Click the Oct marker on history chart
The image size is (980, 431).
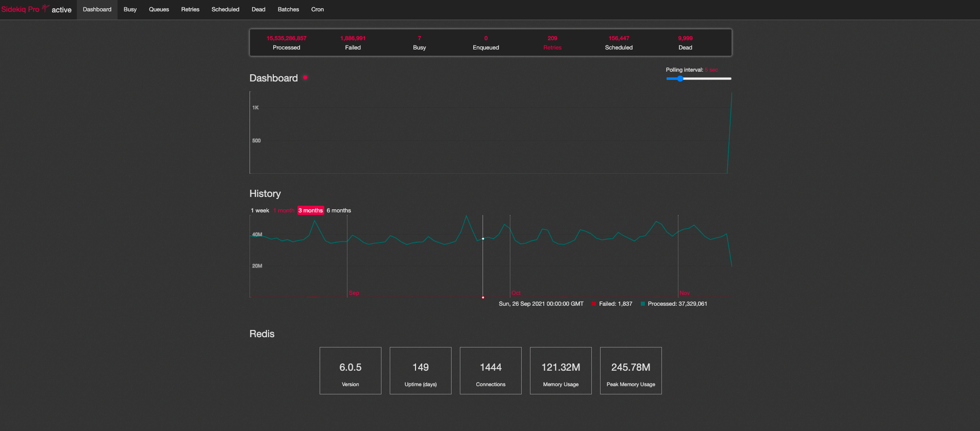[x=516, y=293]
